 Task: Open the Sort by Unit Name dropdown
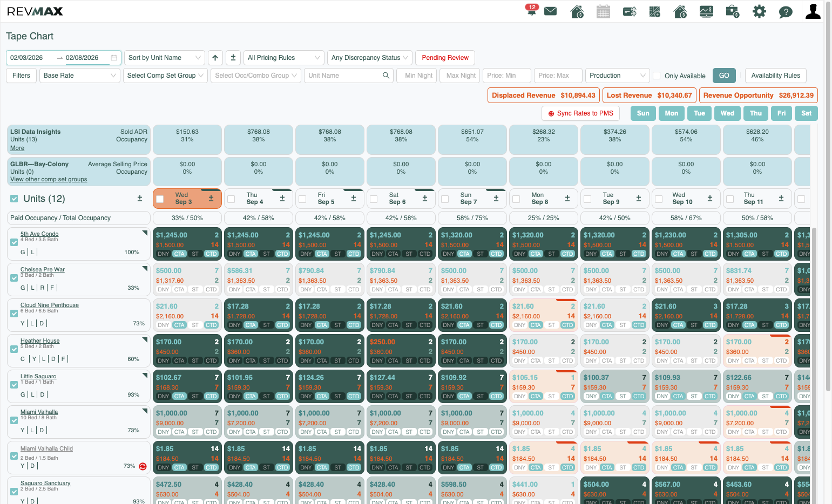point(165,58)
